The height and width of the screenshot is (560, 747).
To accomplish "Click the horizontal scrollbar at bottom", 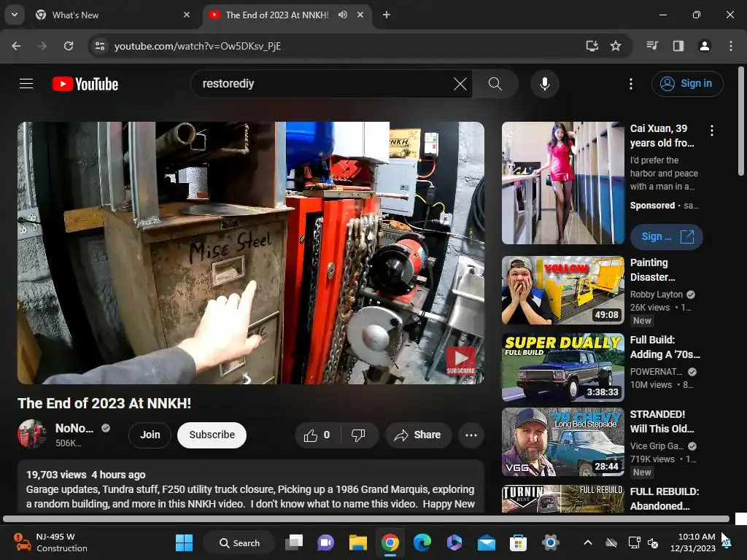I will (x=366, y=518).
